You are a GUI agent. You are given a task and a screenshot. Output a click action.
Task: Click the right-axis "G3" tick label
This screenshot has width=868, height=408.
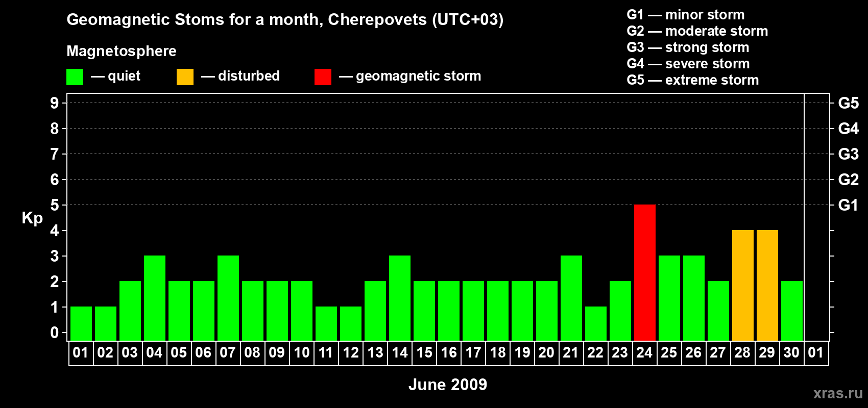point(848,154)
